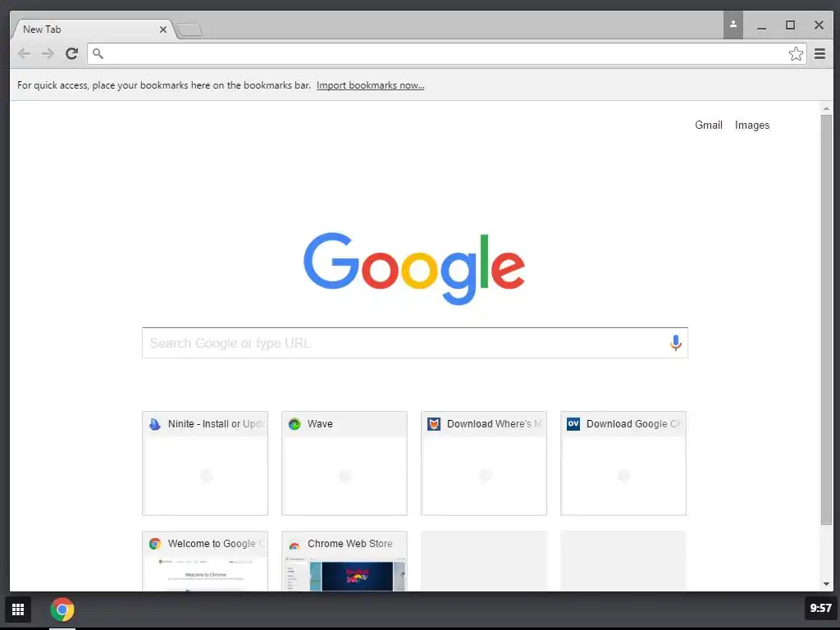
Task: Open the Ninite most-visited tile
Action: 205,463
